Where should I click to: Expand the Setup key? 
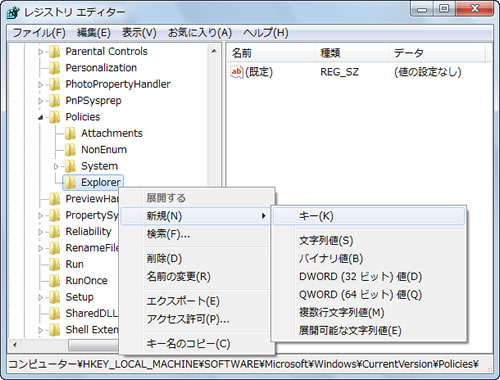pos(41,297)
